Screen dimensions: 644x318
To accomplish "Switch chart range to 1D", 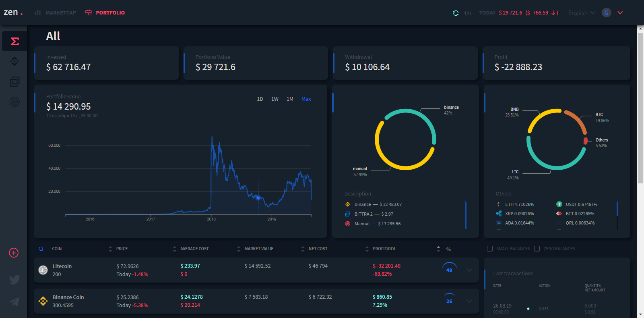I will pyautogui.click(x=260, y=99).
